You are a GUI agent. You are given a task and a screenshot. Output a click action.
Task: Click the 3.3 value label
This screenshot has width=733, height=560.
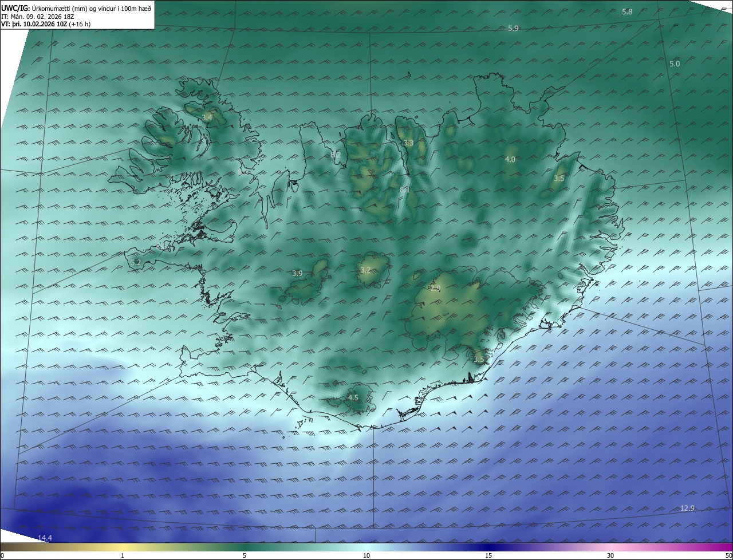pyautogui.click(x=408, y=143)
